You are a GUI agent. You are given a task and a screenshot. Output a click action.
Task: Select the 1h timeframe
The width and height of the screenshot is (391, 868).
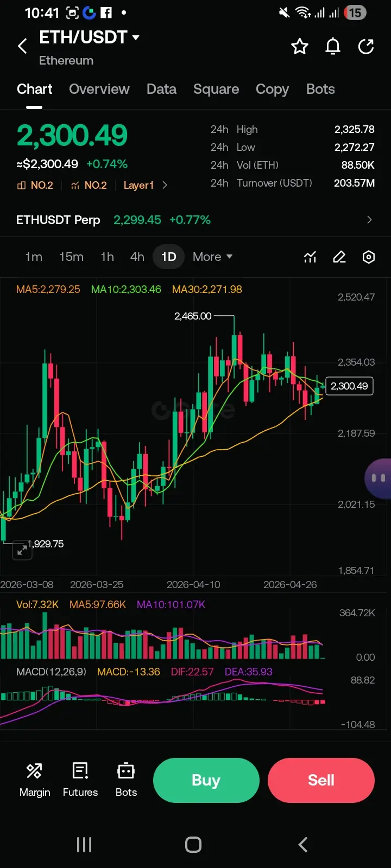[x=107, y=257]
